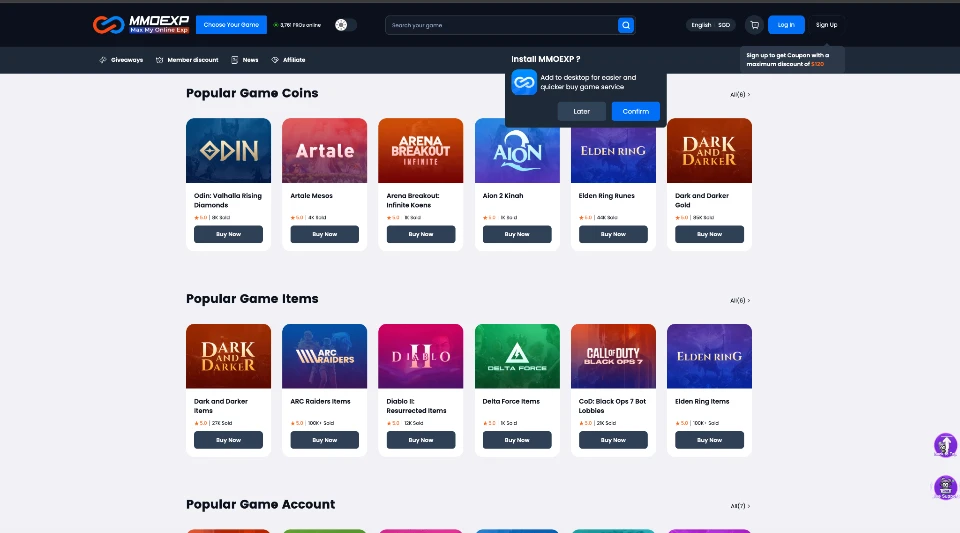Click the Popular Game Coins heading
Viewport: 960px width, 533px height.
[x=252, y=93]
